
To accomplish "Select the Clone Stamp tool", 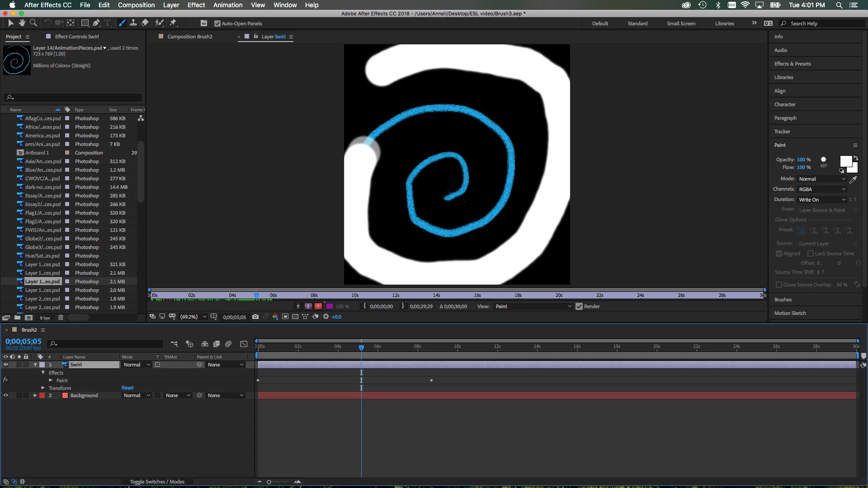I will (133, 23).
